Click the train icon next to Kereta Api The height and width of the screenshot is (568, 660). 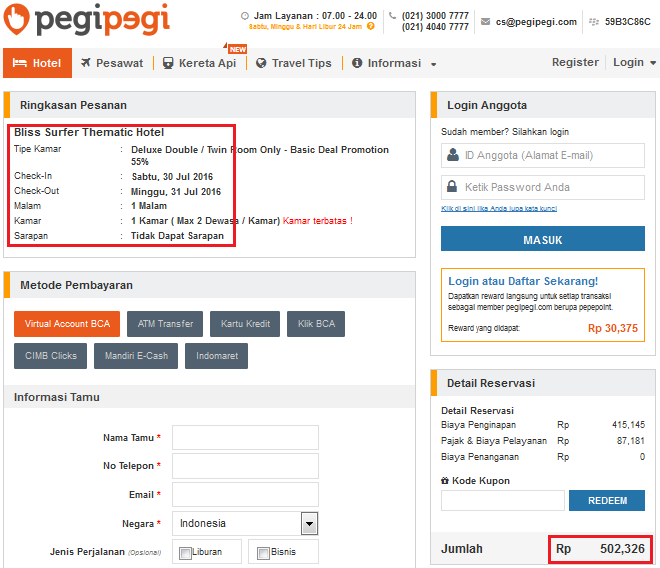[168, 63]
